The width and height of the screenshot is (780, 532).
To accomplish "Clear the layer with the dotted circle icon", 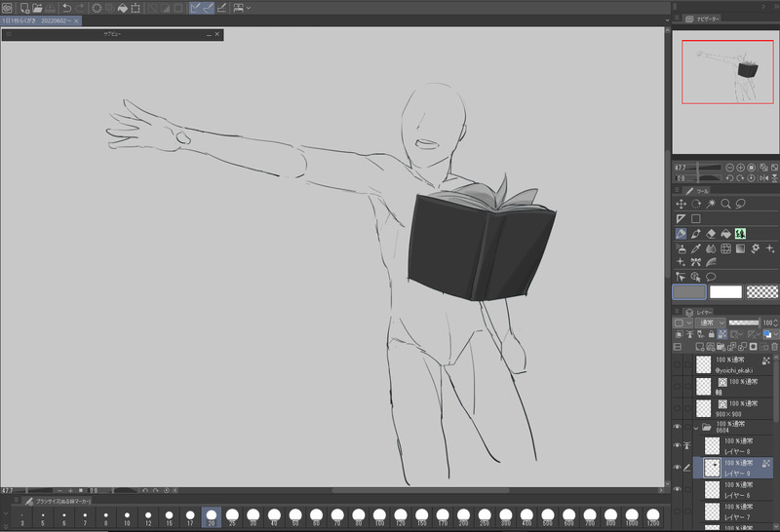I will tap(97, 8).
